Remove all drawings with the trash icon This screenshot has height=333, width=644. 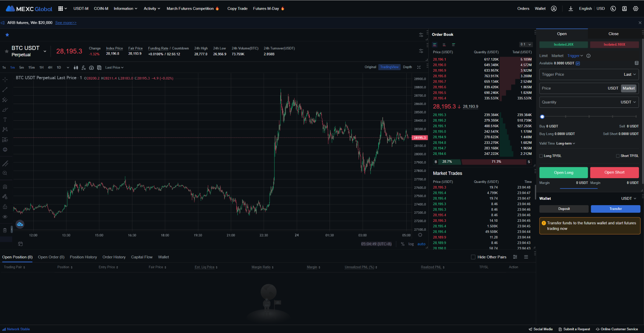(5, 230)
